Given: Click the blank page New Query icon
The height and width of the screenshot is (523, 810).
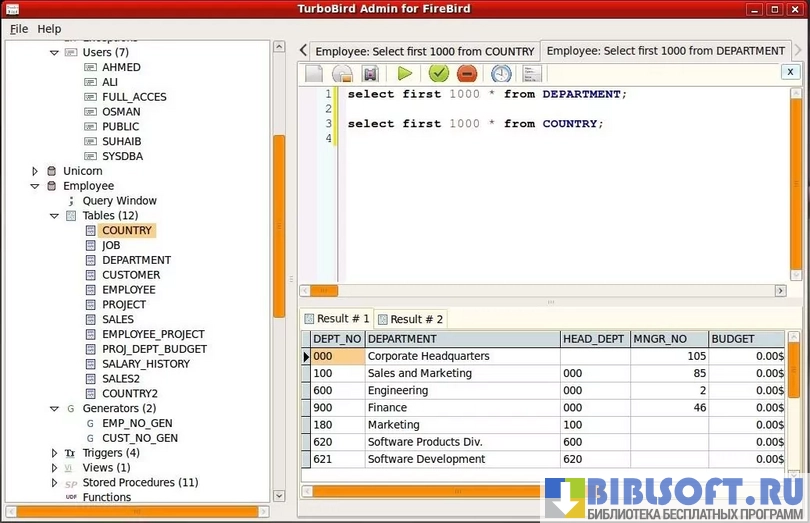Looking at the screenshot, I should (314, 73).
